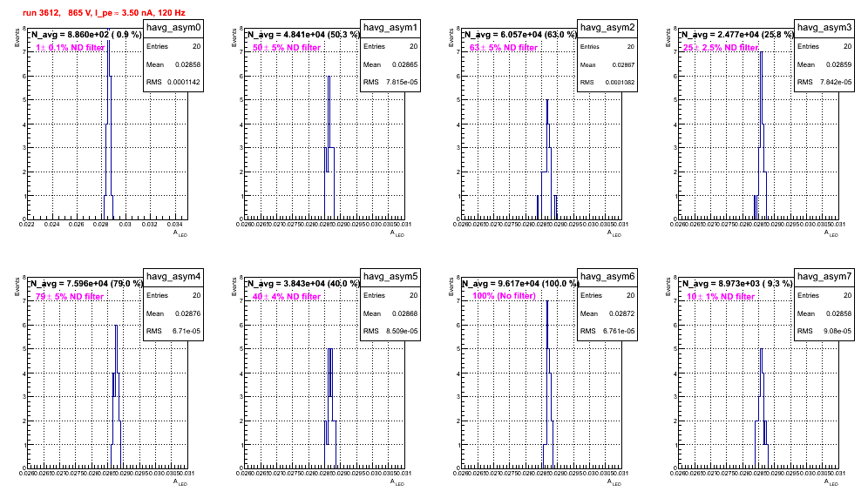Click the magenta 63± 5% ND filter label
The height and width of the screenshot is (498, 868).
point(504,48)
